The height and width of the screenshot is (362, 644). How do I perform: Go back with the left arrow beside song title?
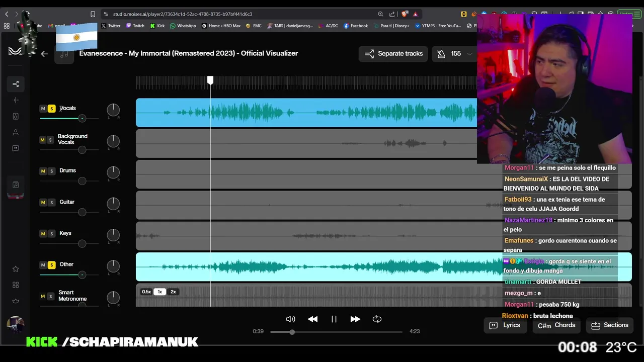point(44,54)
